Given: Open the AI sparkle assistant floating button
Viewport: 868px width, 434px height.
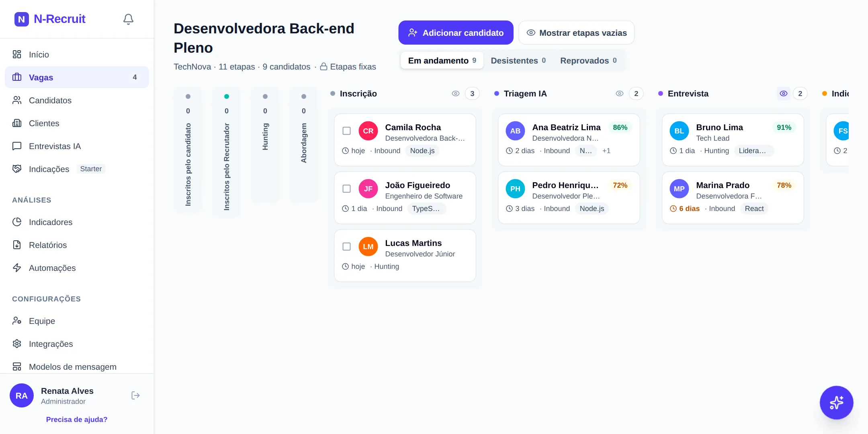Looking at the screenshot, I should [837, 403].
